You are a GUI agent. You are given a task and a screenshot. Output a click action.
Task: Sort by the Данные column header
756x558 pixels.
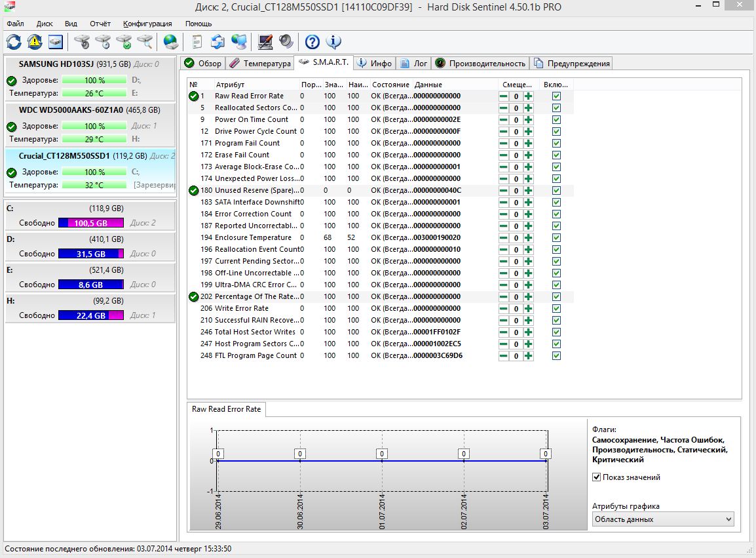454,85
